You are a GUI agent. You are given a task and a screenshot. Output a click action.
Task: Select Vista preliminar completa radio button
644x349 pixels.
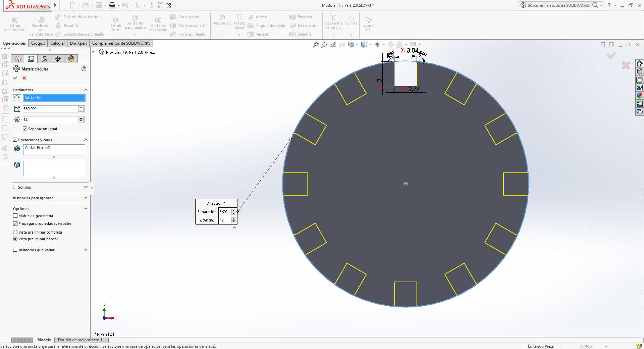[15, 232]
